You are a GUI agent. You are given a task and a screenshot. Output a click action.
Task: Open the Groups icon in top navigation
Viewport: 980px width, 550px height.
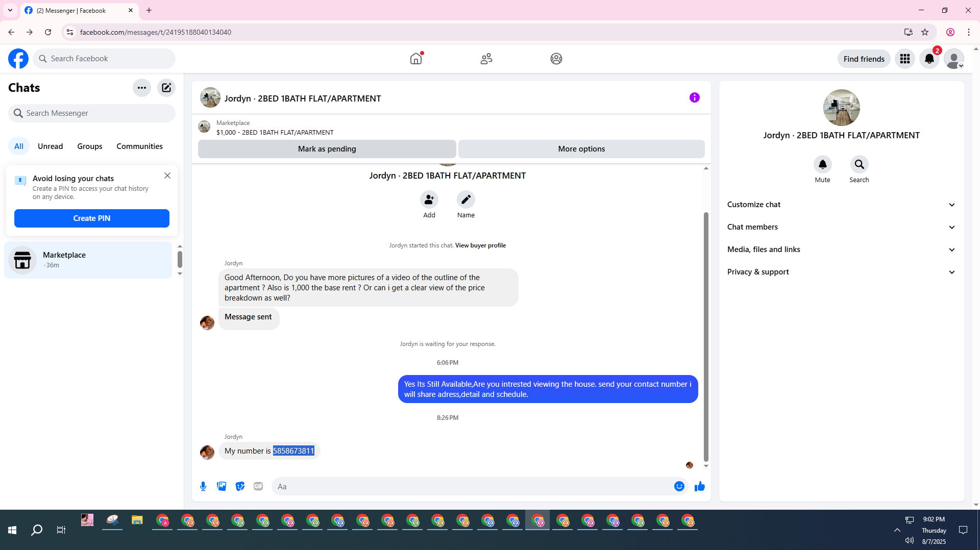pyautogui.click(x=556, y=59)
